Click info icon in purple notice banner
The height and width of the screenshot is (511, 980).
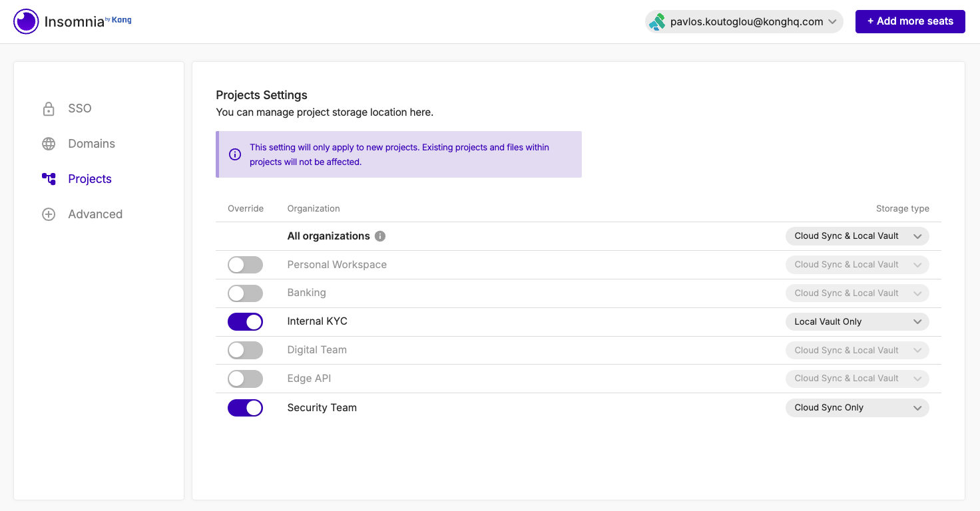tap(235, 154)
